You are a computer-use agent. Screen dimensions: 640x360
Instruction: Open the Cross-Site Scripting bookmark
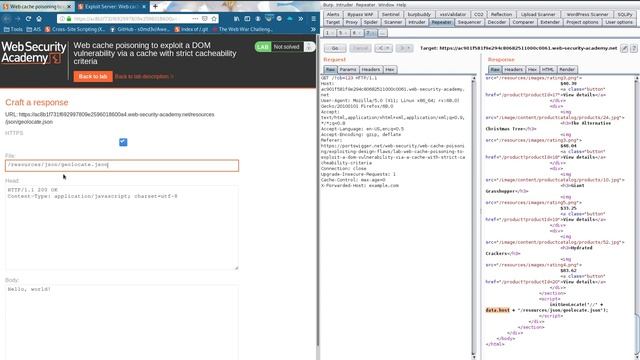tap(75, 29)
